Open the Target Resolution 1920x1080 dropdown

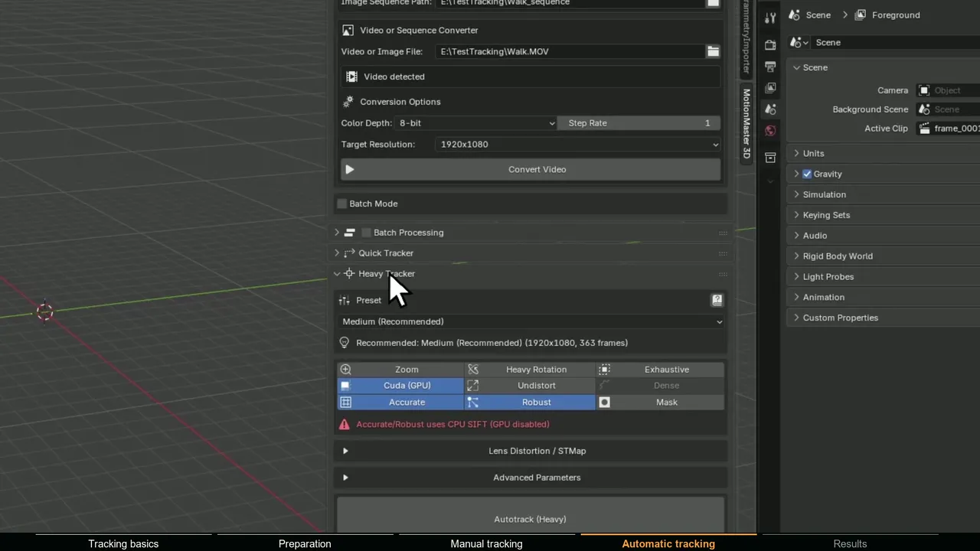point(579,144)
